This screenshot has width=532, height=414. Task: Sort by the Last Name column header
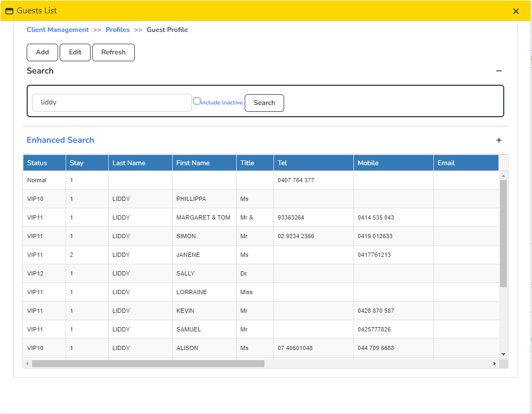pyautogui.click(x=140, y=163)
